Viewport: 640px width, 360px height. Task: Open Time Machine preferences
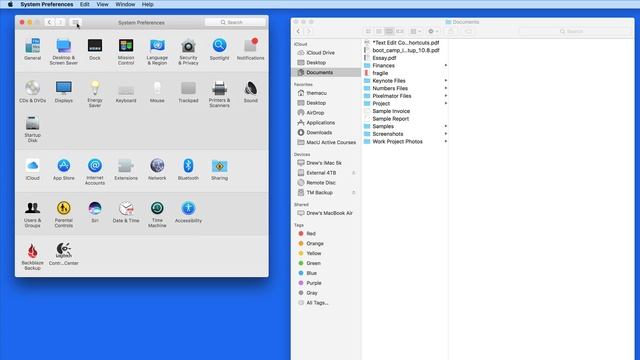[x=157, y=214]
